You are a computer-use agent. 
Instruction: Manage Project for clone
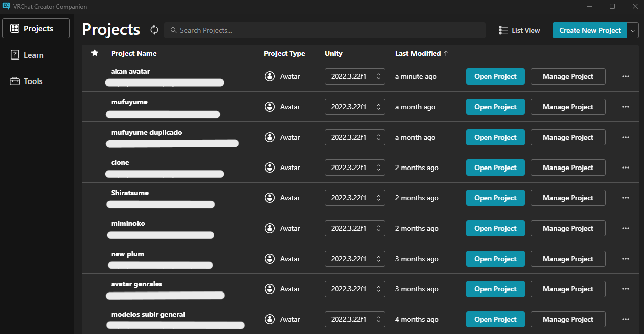tap(568, 168)
